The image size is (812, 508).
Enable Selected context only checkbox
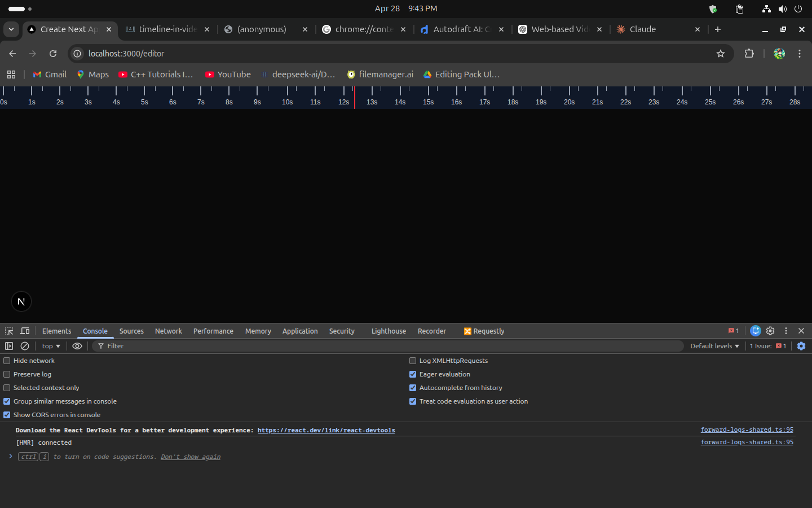[7, 388]
